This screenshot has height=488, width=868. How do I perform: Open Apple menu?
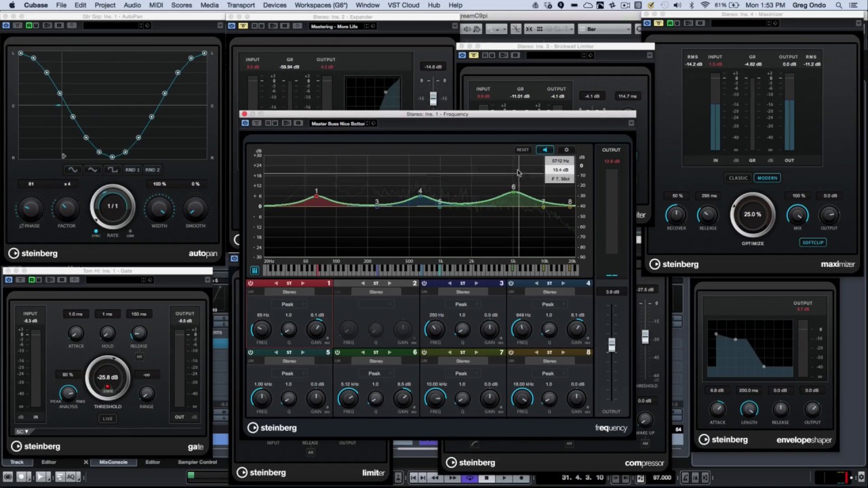(x=12, y=5)
